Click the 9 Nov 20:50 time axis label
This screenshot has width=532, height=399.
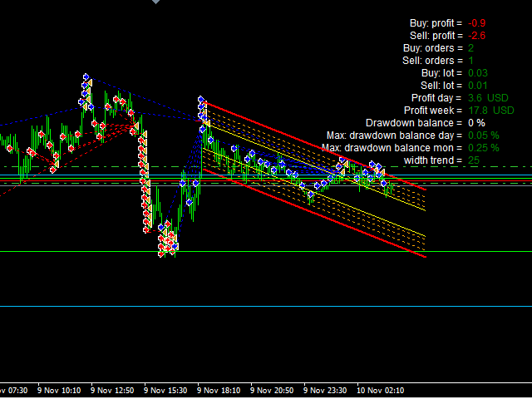pos(272,391)
